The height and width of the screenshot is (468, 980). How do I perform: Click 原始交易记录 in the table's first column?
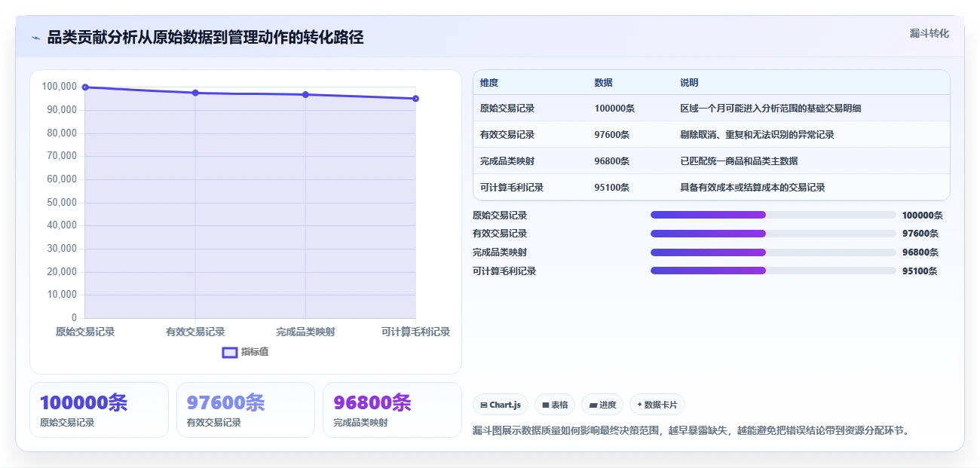(507, 109)
